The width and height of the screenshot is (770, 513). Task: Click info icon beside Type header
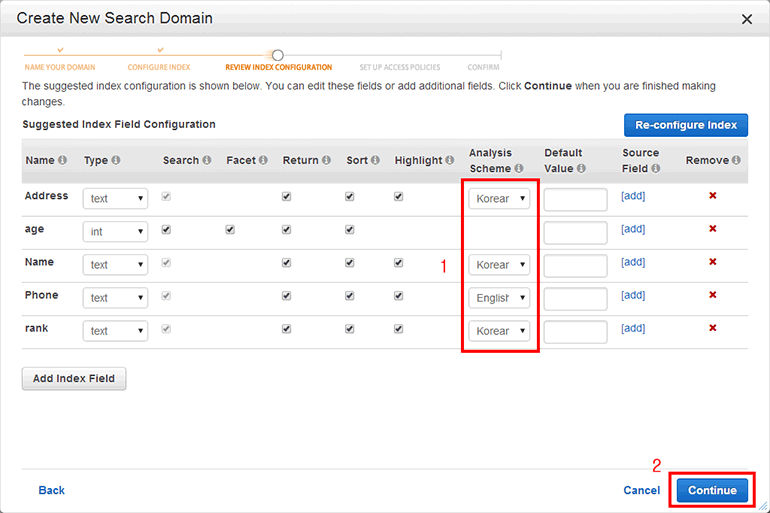[x=116, y=161]
